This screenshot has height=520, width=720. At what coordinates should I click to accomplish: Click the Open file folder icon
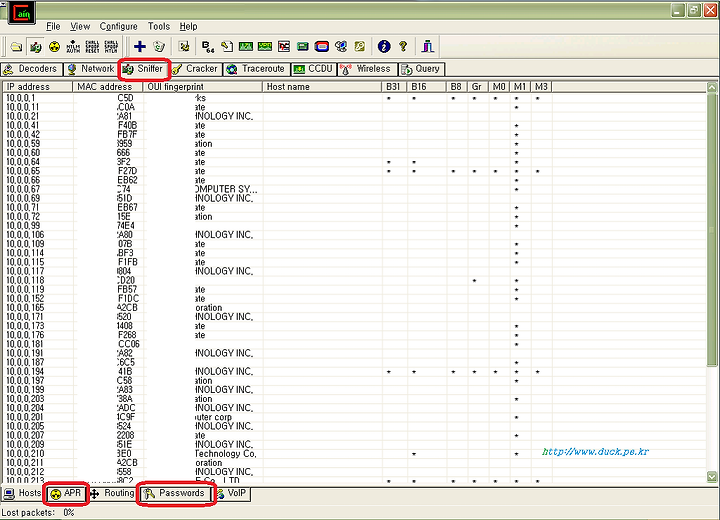pos(16,46)
